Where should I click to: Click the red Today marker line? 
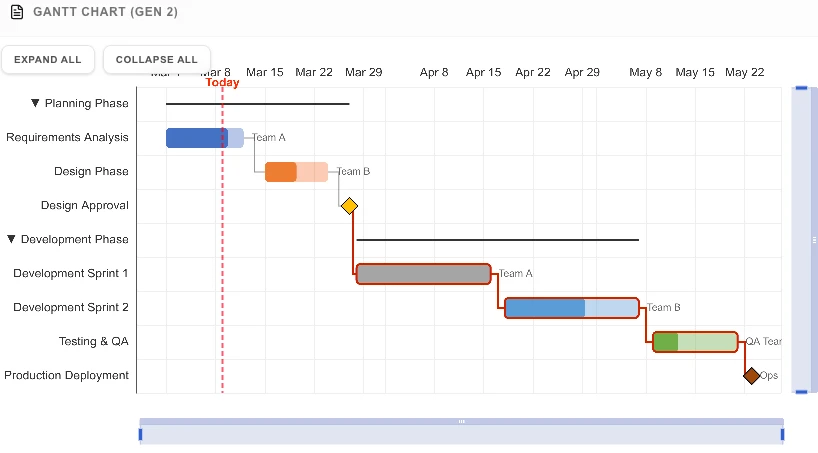(222, 250)
